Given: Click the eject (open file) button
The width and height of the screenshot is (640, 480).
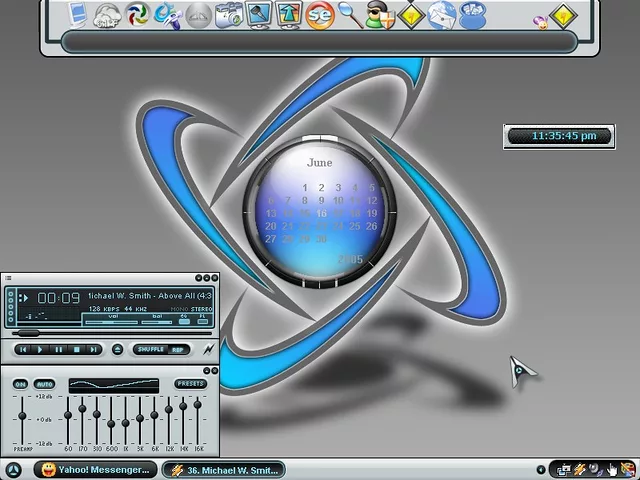Looking at the screenshot, I should (x=117, y=349).
